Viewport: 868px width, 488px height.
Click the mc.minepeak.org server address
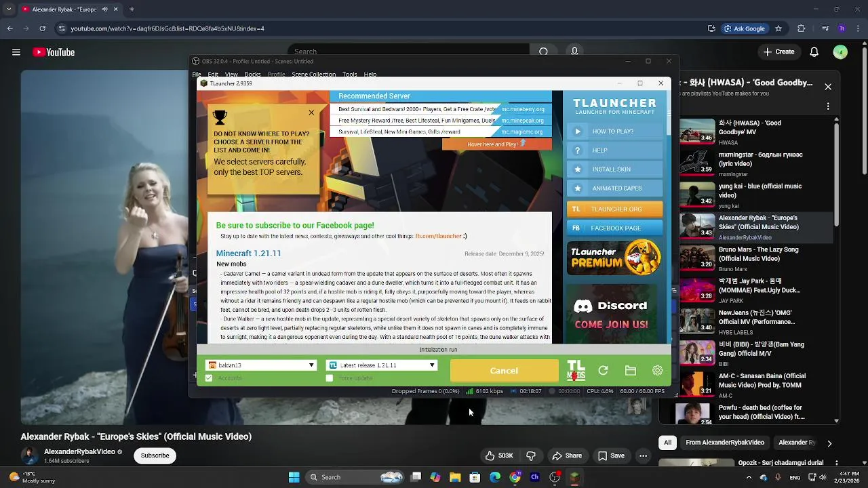tap(523, 121)
